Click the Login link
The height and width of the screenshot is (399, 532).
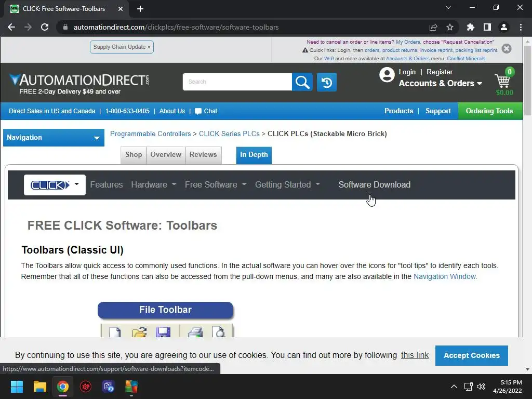pyautogui.click(x=407, y=72)
